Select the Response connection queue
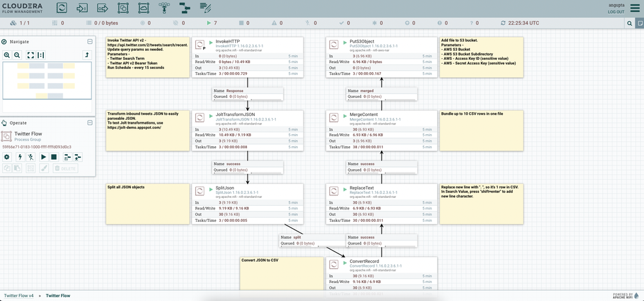Image resolution: width=644 pixels, height=301 pixels. tap(248, 93)
